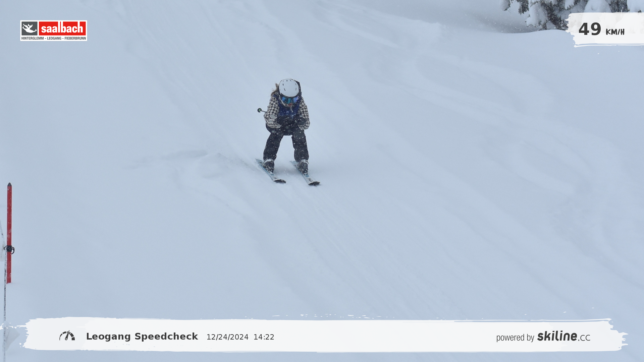Click the ski pole handle tip

(x=260, y=110)
